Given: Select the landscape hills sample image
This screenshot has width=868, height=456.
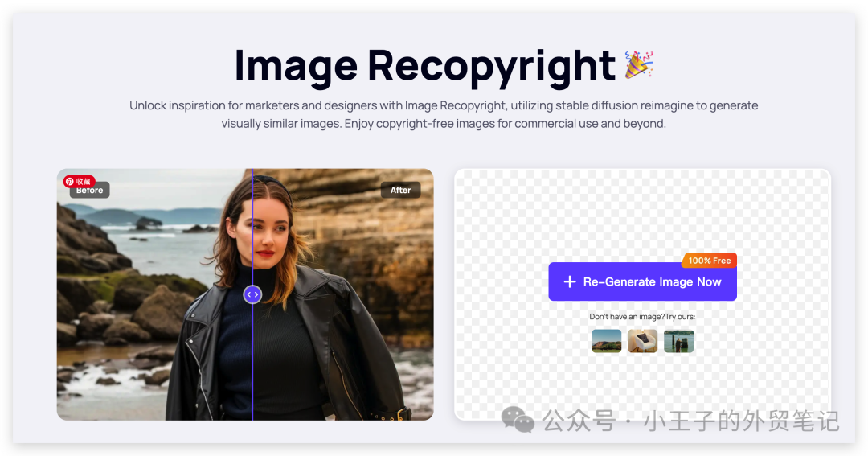Looking at the screenshot, I should (x=606, y=341).
